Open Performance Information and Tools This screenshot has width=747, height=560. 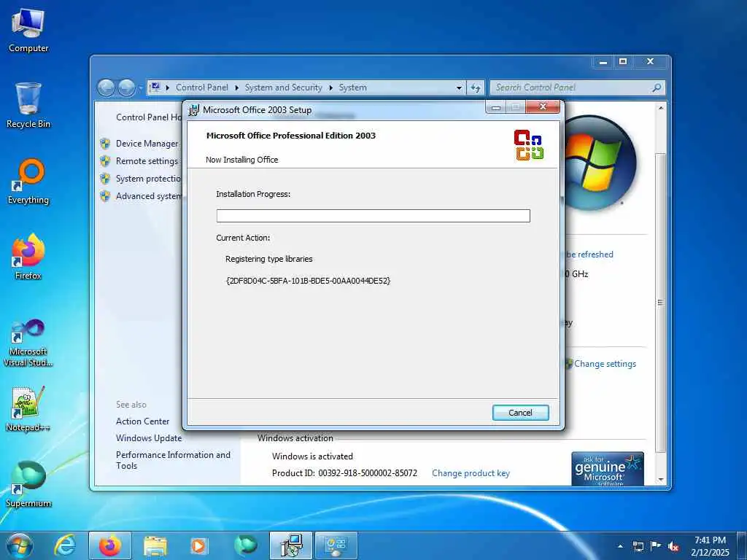[x=173, y=460]
